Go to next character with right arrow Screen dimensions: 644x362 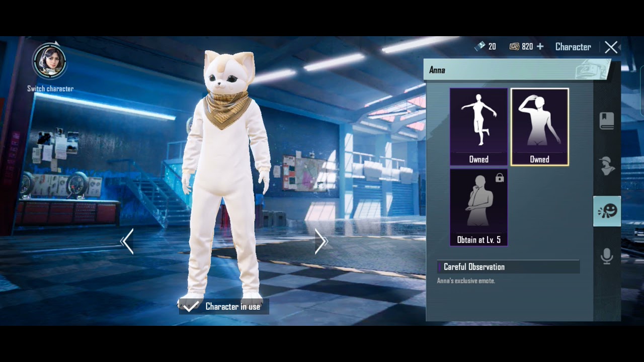coord(321,242)
